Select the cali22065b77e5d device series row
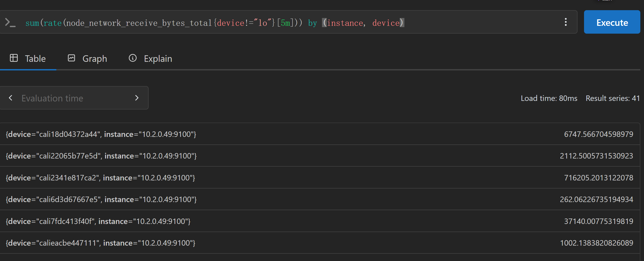 tap(320, 156)
